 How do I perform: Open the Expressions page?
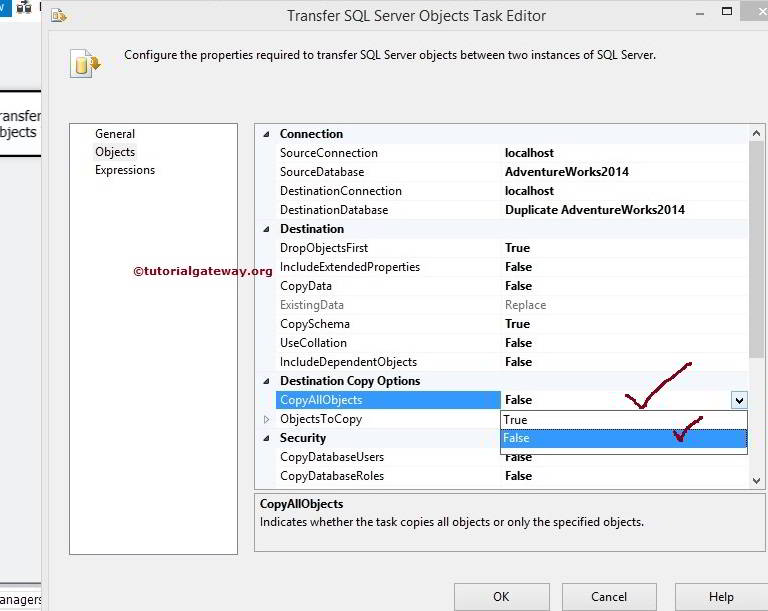[x=125, y=170]
